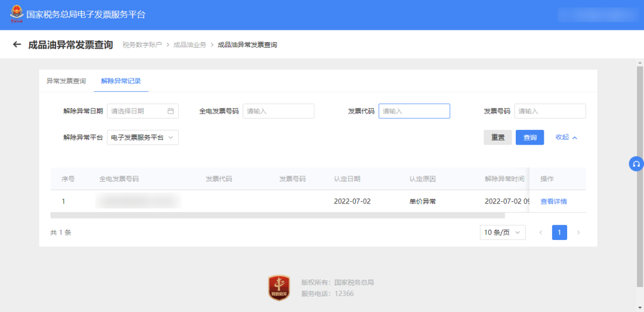Viewport: 644px width, 312px height.
Task: Click 成品油业务 breadcrumb link
Action: [x=190, y=45]
